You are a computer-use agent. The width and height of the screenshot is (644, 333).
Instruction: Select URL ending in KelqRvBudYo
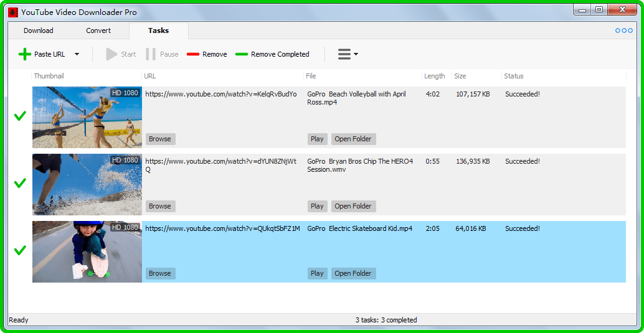[221, 94]
